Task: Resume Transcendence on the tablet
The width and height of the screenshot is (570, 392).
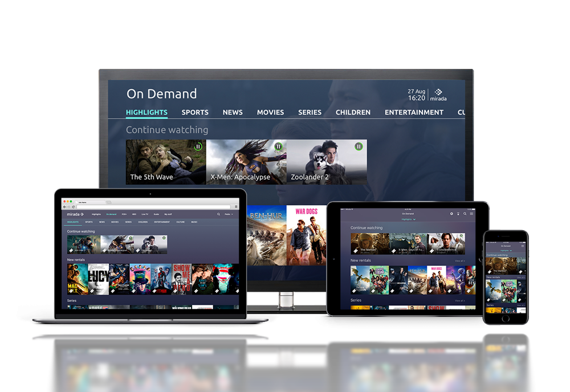Action: (x=446, y=244)
